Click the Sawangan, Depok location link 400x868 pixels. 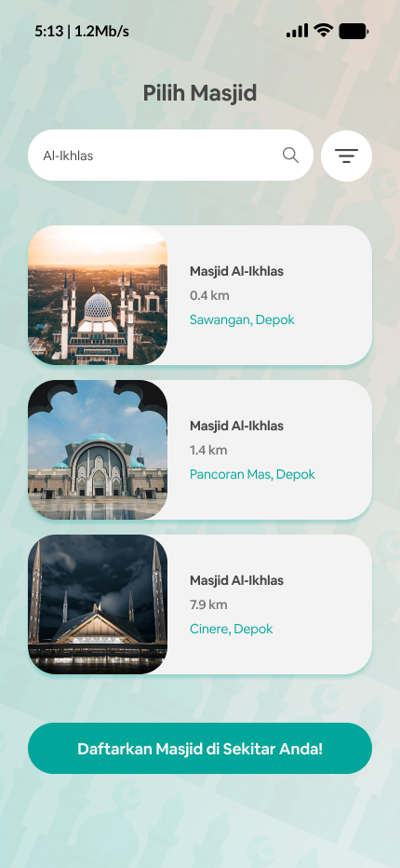point(242,319)
